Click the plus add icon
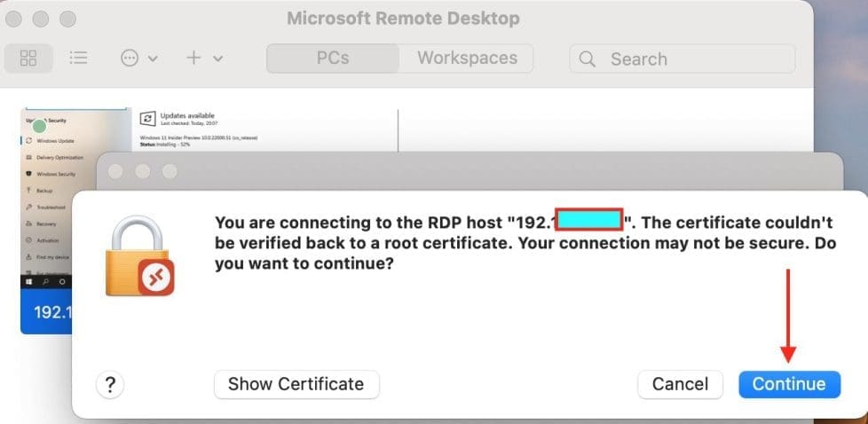Image resolution: width=868 pixels, height=424 pixels. click(194, 59)
